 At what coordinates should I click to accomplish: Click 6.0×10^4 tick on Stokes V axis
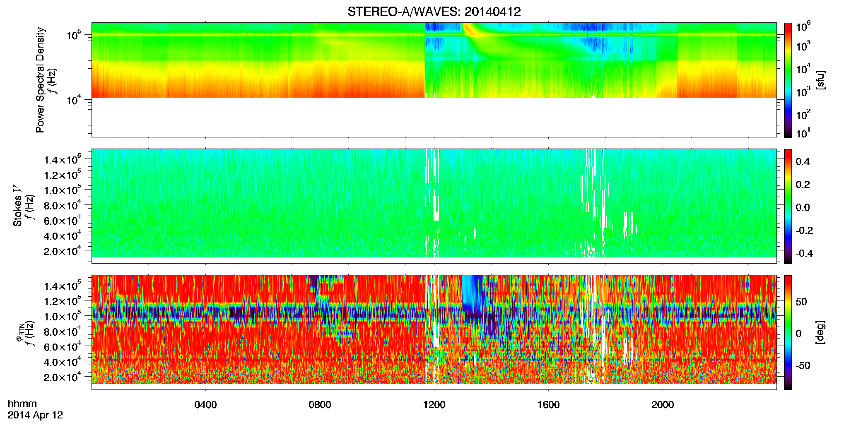[x=63, y=220]
